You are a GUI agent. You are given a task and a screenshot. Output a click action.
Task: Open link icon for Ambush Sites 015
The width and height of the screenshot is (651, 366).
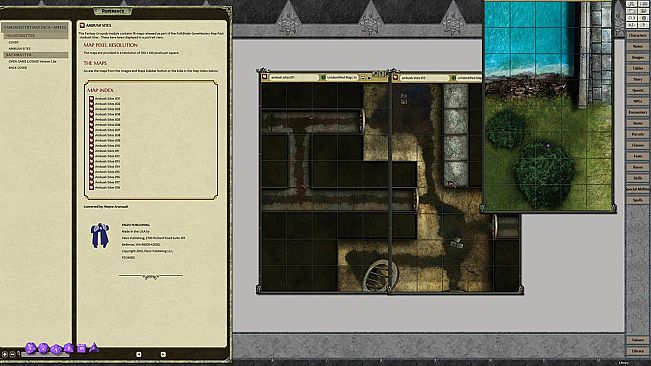pyautogui.click(x=91, y=172)
